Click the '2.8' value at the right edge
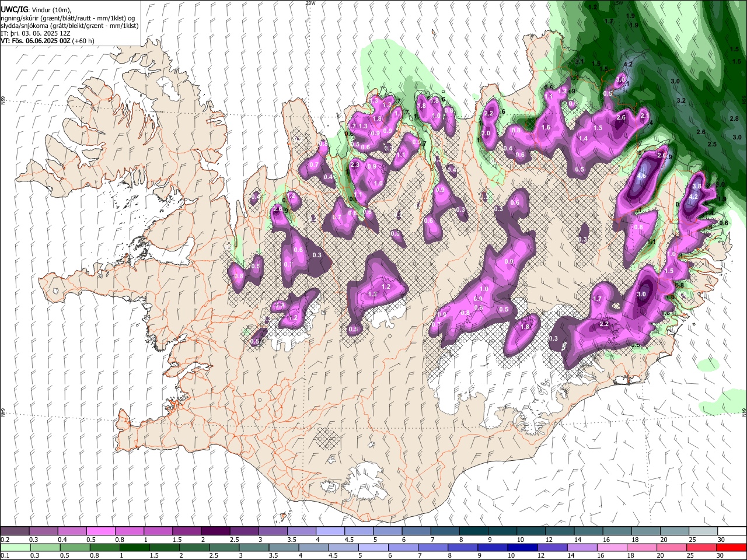The width and height of the screenshot is (747, 560). tap(734, 118)
